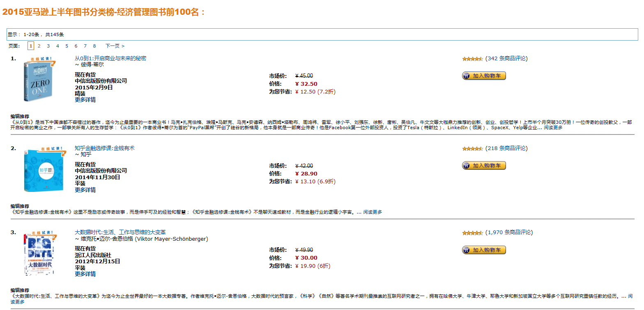Open star rating for 知乎金融选修课 book

[472, 148]
